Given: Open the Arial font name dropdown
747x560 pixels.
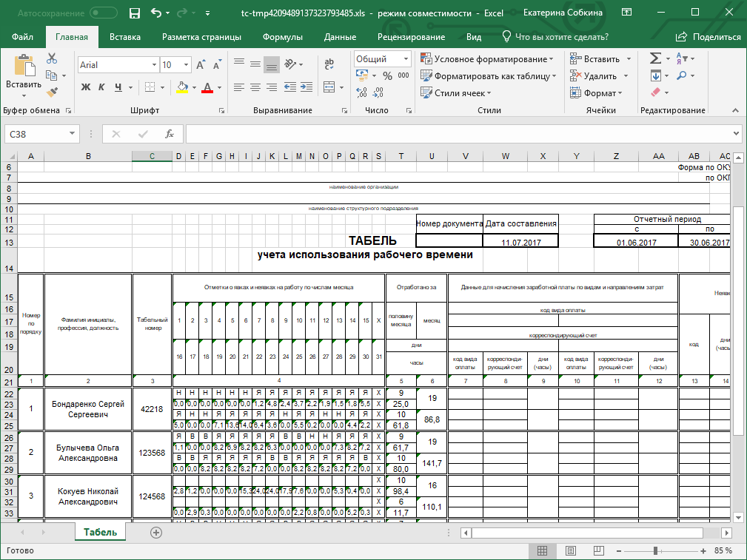Looking at the screenshot, I should 117,65.
